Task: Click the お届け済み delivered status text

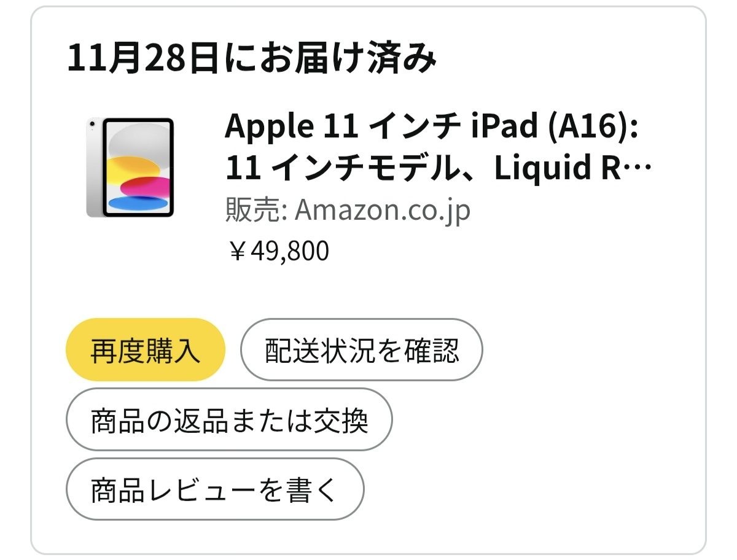Action: point(353,58)
